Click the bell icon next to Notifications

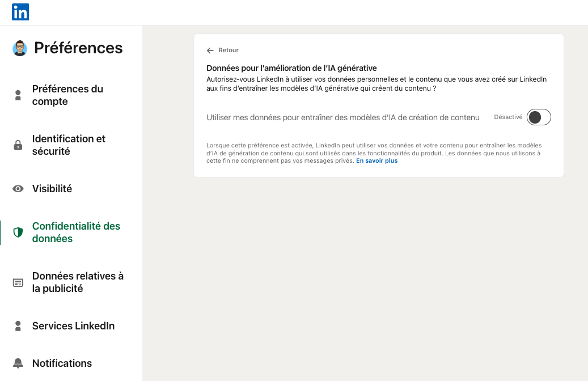[18, 363]
